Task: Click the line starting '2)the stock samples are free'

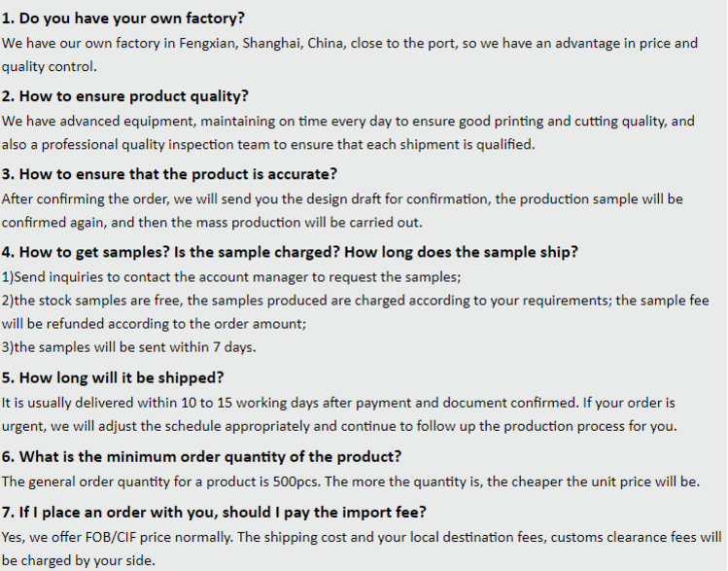Action: (355, 301)
